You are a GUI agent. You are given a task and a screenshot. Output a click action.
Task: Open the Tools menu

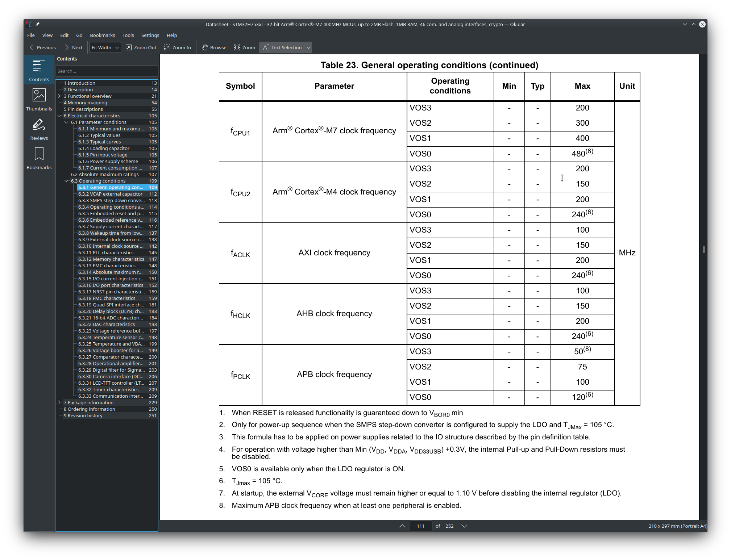point(128,35)
